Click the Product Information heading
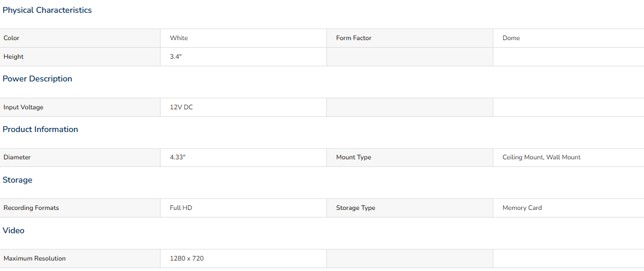This screenshot has height=271, width=644. tap(40, 129)
